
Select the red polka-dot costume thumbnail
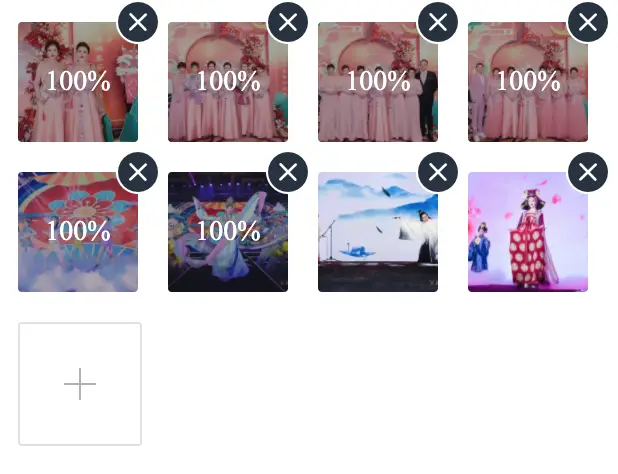528,232
